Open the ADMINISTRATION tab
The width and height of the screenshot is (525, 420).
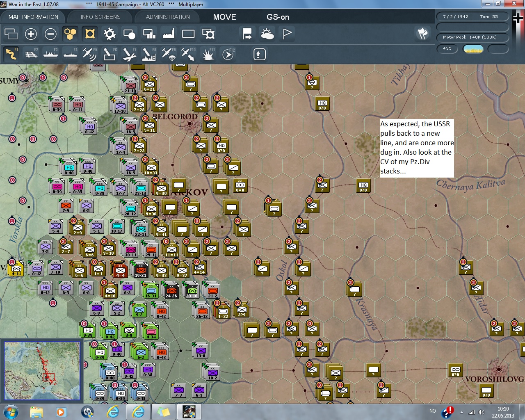coord(168,17)
